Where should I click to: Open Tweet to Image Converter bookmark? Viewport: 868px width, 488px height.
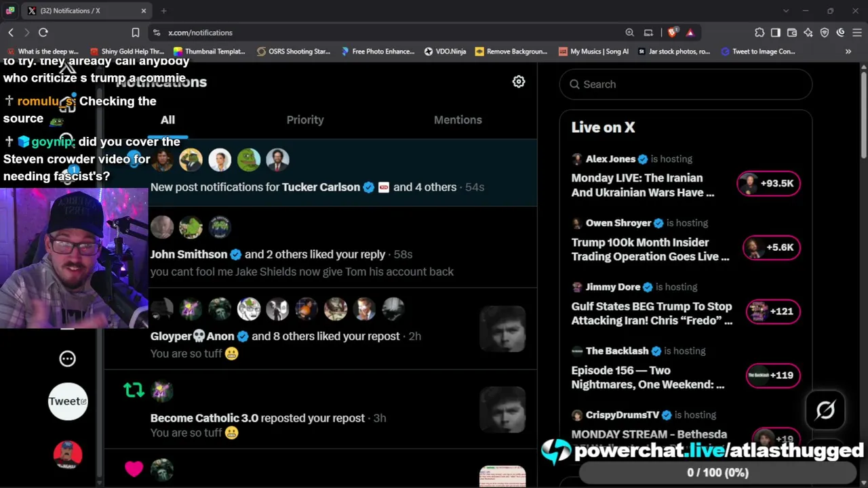click(758, 52)
